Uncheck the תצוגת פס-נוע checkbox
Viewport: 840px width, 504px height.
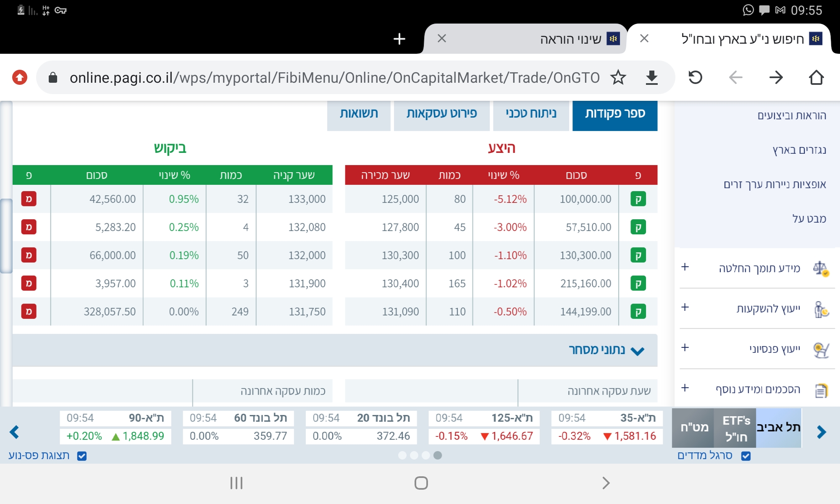(82, 456)
